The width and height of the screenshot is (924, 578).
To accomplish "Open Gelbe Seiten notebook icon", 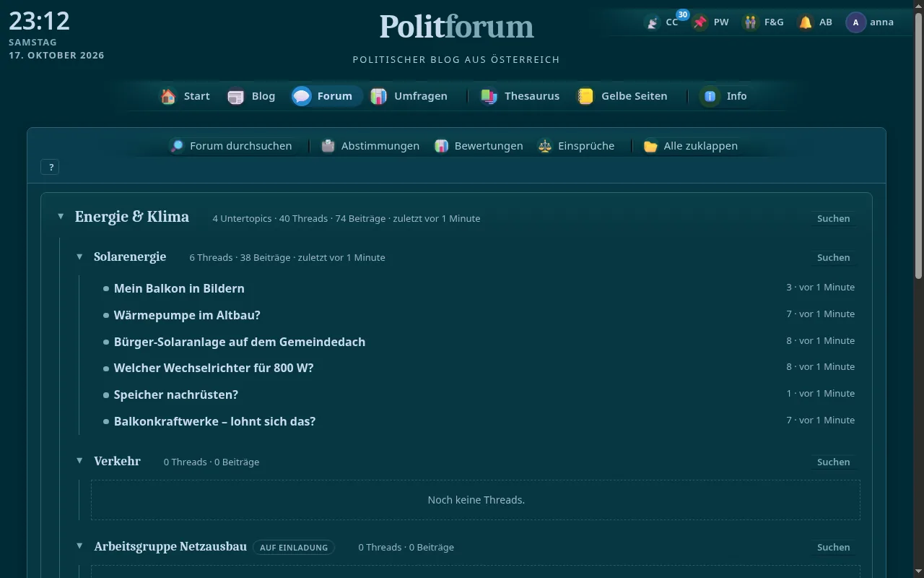I will tap(585, 96).
